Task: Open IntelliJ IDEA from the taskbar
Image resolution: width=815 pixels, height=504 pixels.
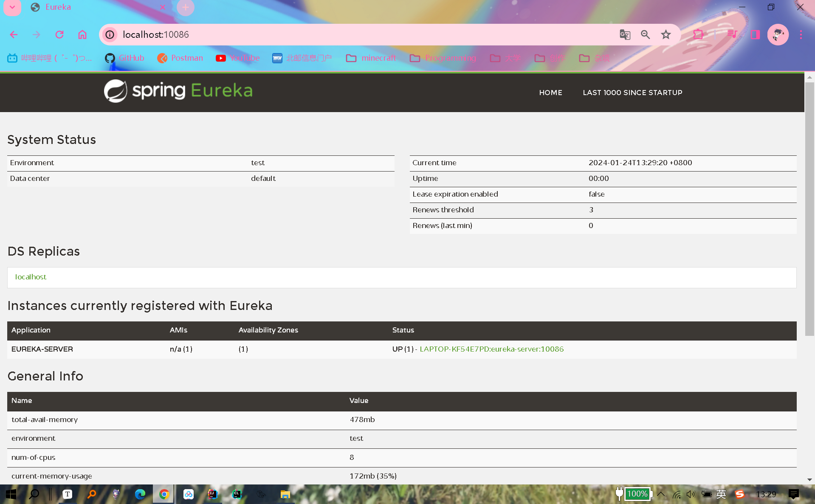Action: (212, 494)
